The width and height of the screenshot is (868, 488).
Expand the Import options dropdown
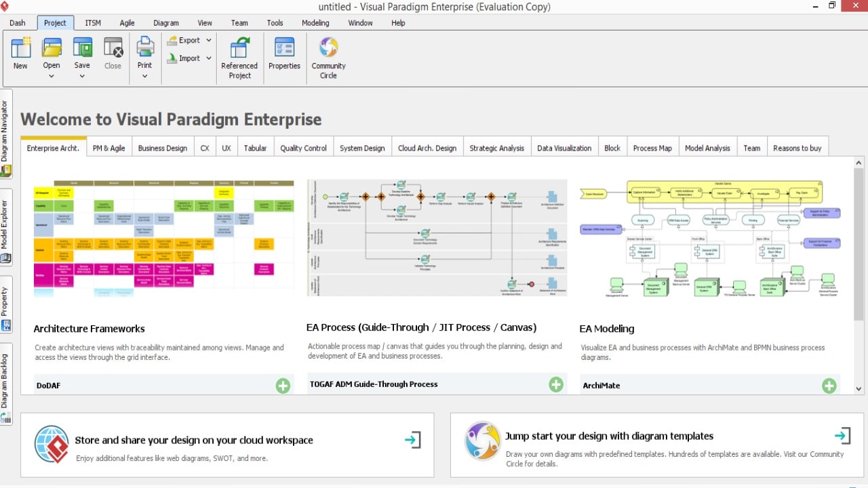coord(208,58)
